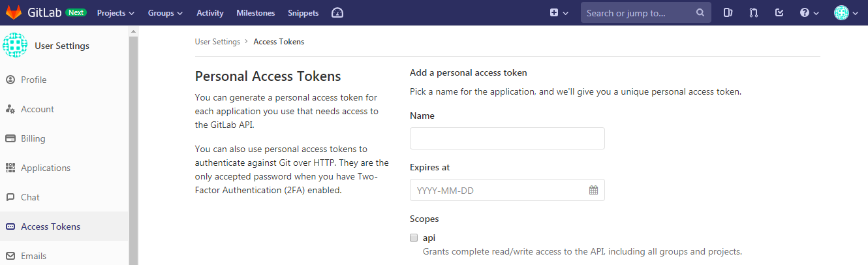
Task: Enable the api scope checkbox
Action: point(414,238)
